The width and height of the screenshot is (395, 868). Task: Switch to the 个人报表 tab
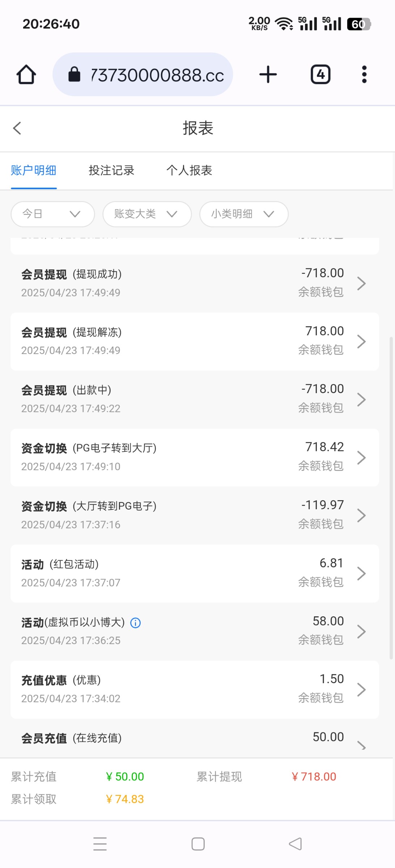pyautogui.click(x=189, y=170)
